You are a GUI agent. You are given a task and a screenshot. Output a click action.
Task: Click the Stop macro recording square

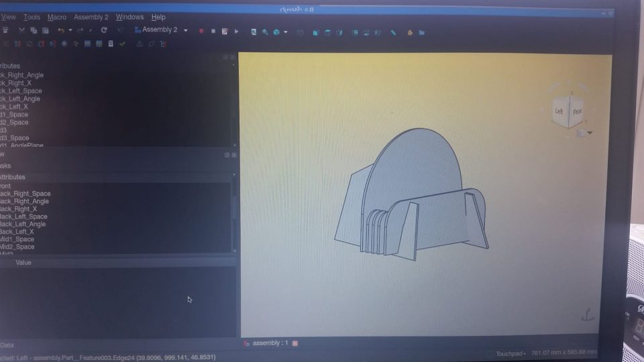[x=213, y=32]
